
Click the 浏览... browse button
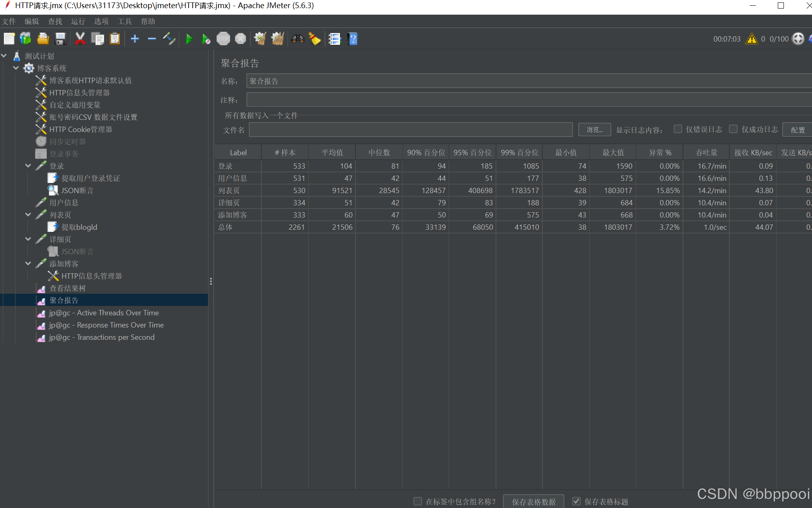[x=594, y=130]
